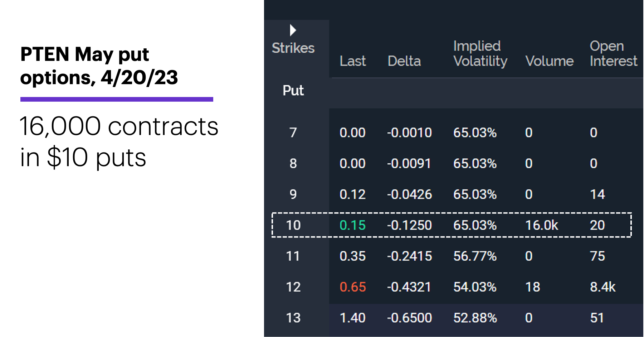Click the Volume column header
Viewport: 644px width, 337px height.
pyautogui.click(x=550, y=61)
